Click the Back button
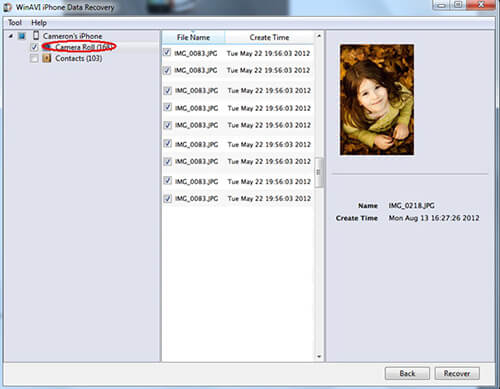 tap(407, 373)
